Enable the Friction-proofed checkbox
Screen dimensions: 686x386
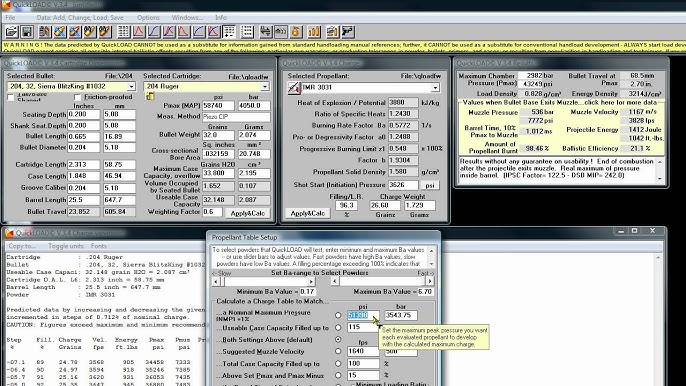(x=77, y=97)
